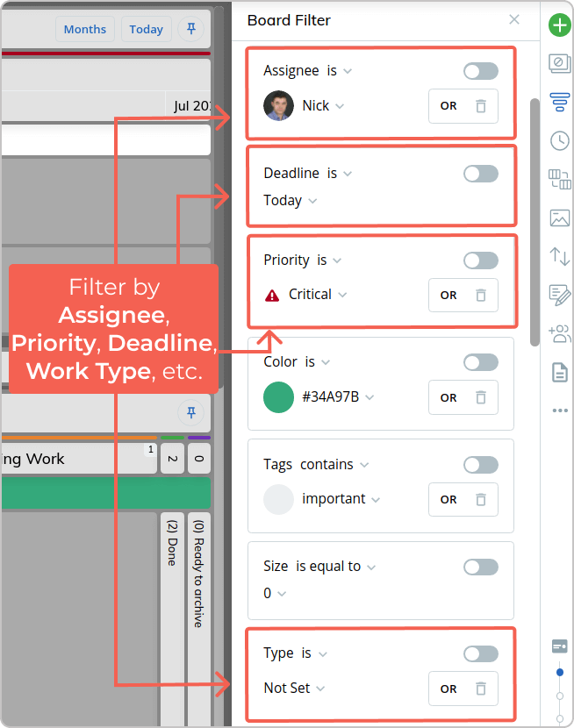Click the pin icon next to Today
The width and height of the screenshot is (574, 728).
(x=190, y=29)
